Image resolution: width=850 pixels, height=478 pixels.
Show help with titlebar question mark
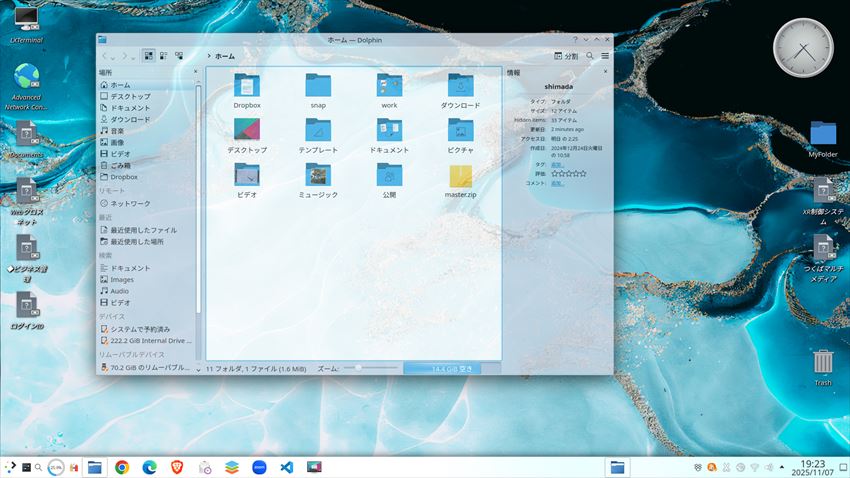[575, 40]
